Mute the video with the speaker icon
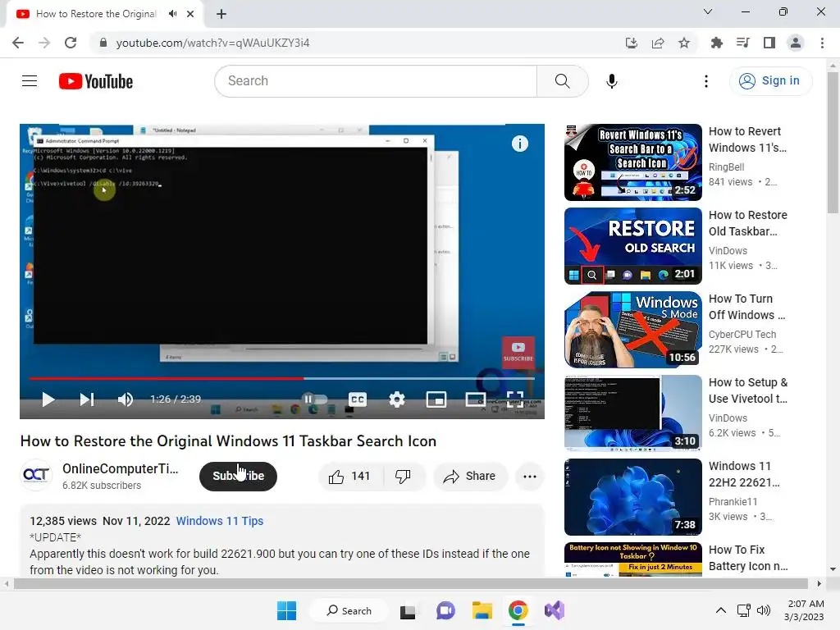 (125, 399)
